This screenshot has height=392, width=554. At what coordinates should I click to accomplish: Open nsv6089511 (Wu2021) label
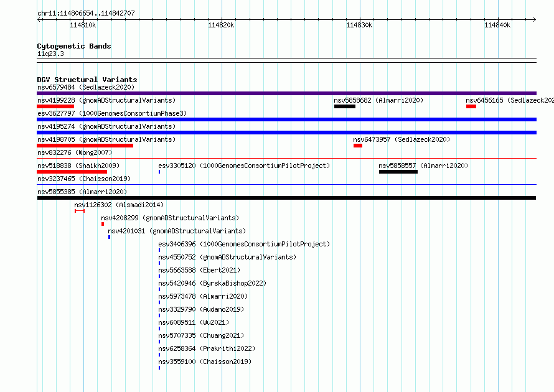pos(194,322)
